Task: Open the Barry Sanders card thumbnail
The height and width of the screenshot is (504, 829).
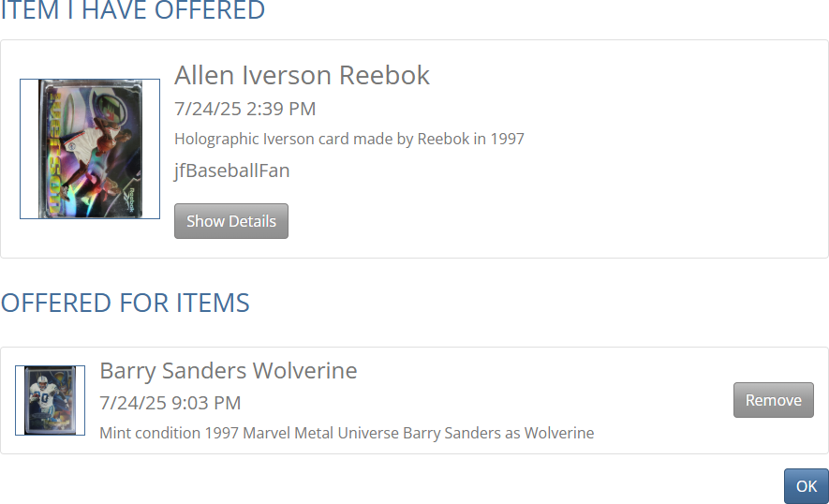Action: [50, 400]
